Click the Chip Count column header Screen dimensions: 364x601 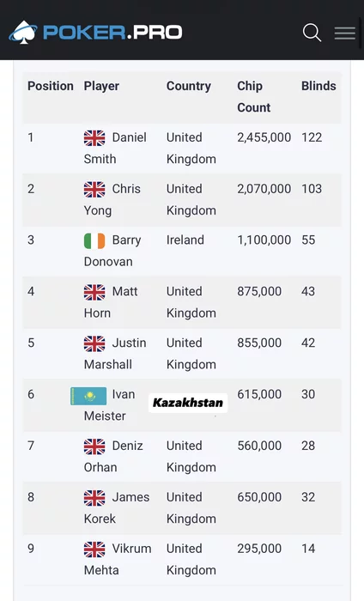(253, 96)
